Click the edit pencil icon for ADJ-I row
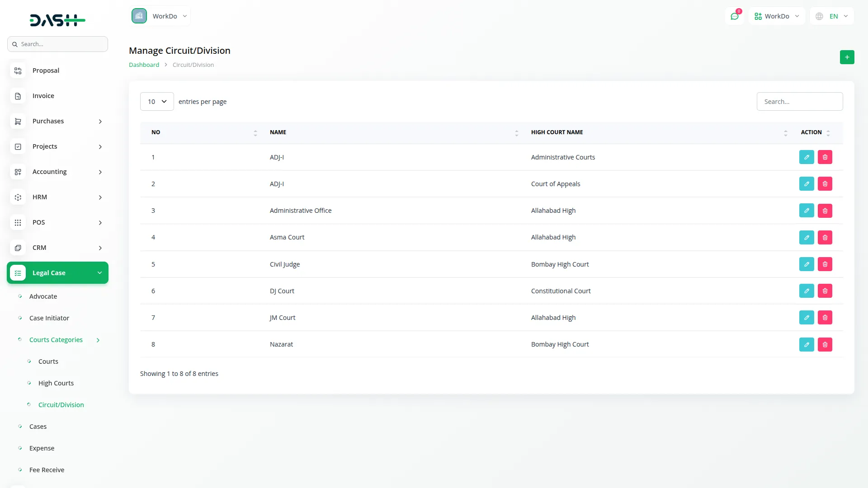 point(807,157)
